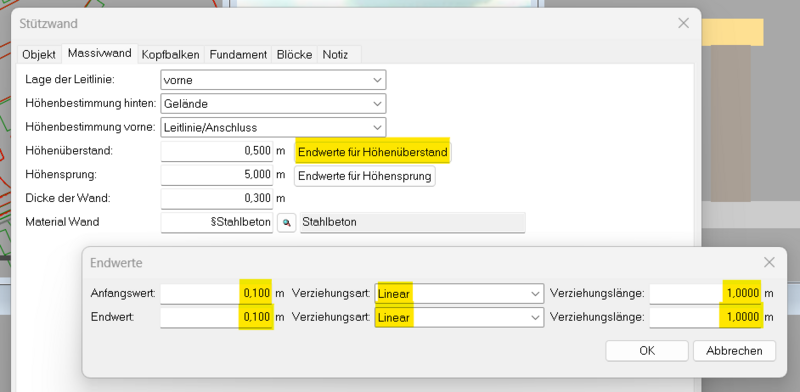Edit Verziehungslänge field in Endwert row
The image size is (800, 392).
[x=706, y=317]
